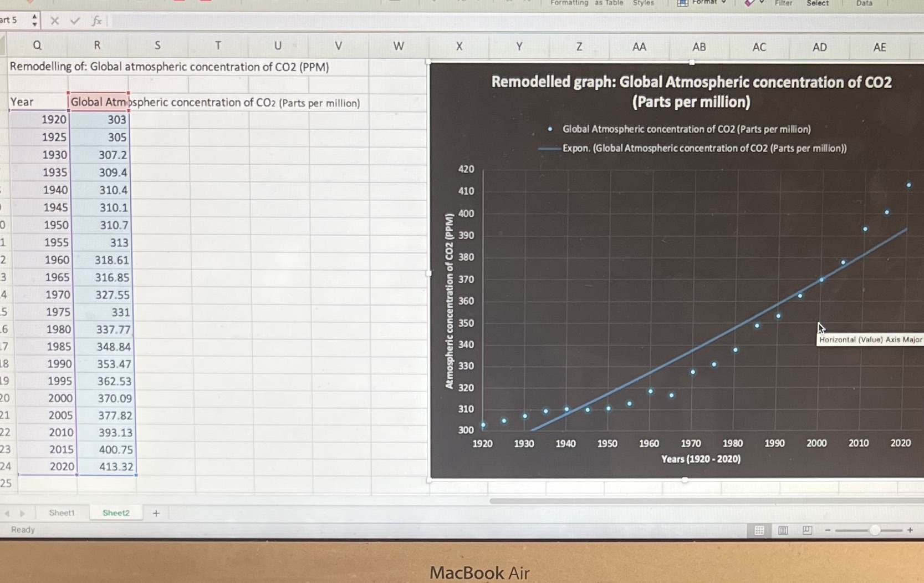
Task: Switch to Page Layout view icon
Action: 783,530
